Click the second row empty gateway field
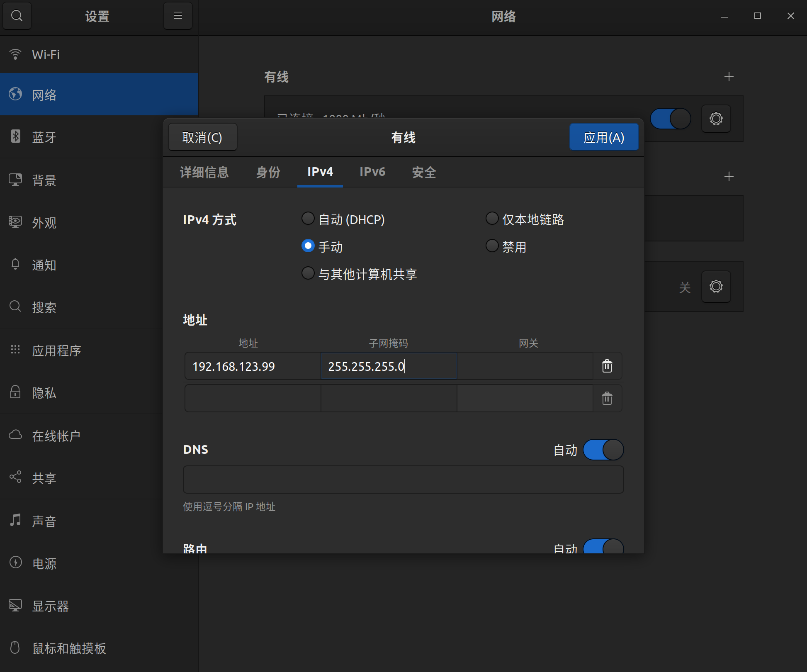 [525, 398]
